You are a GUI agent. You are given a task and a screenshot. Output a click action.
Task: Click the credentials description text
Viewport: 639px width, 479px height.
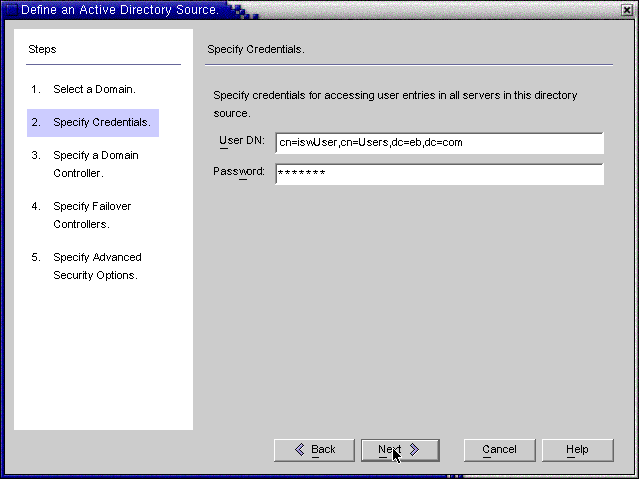click(395, 104)
